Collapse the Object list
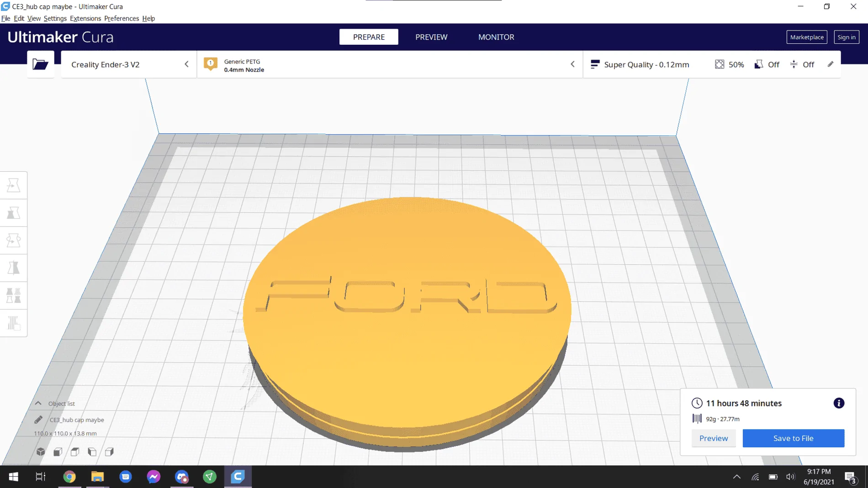This screenshot has height=488, width=868. click(x=38, y=404)
